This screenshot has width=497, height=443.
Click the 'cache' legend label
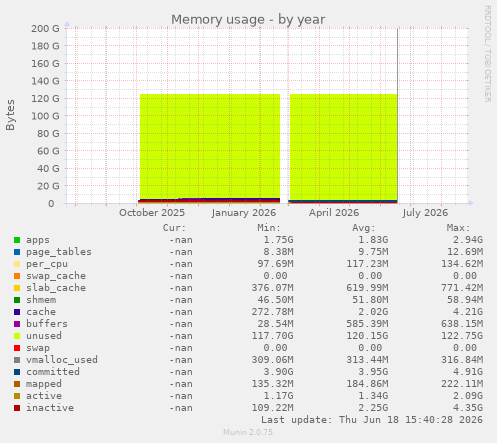[41, 312]
